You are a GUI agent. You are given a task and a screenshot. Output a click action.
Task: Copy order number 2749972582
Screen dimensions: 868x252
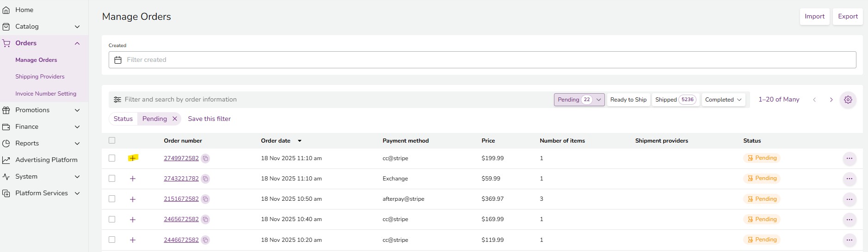205,158
